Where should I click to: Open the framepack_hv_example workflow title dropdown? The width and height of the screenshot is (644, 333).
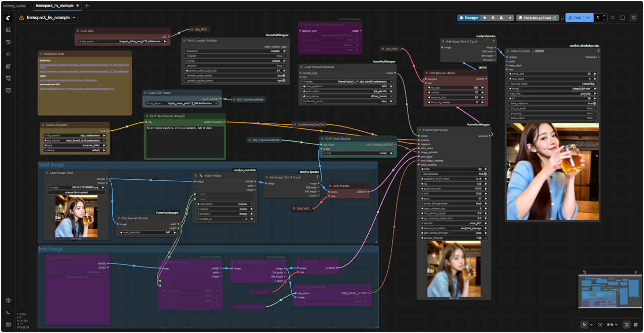point(74,18)
